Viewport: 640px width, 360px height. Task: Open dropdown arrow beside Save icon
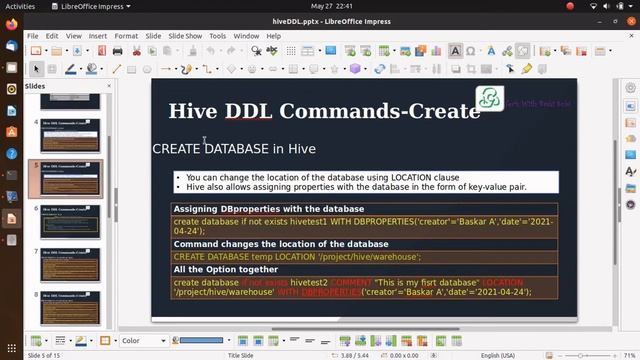tap(87, 51)
